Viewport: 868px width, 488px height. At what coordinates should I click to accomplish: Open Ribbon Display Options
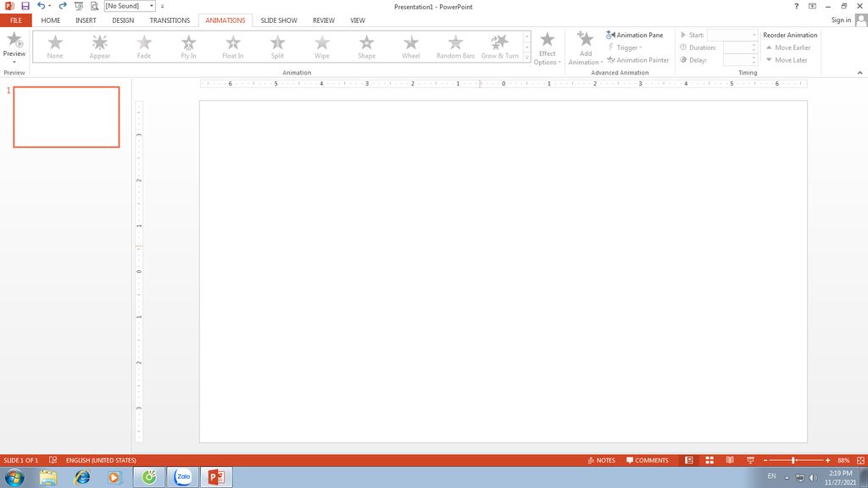pyautogui.click(x=812, y=6)
